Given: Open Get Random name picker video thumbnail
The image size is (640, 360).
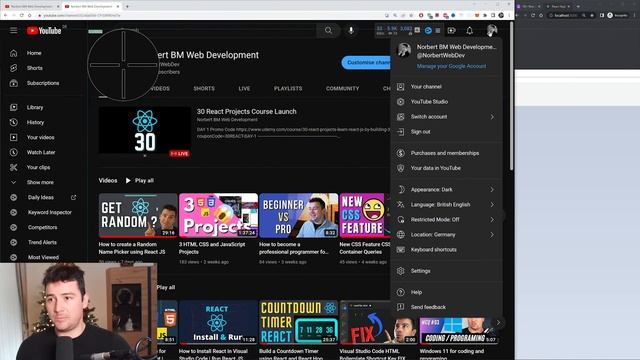Looking at the screenshot, I should (138, 216).
